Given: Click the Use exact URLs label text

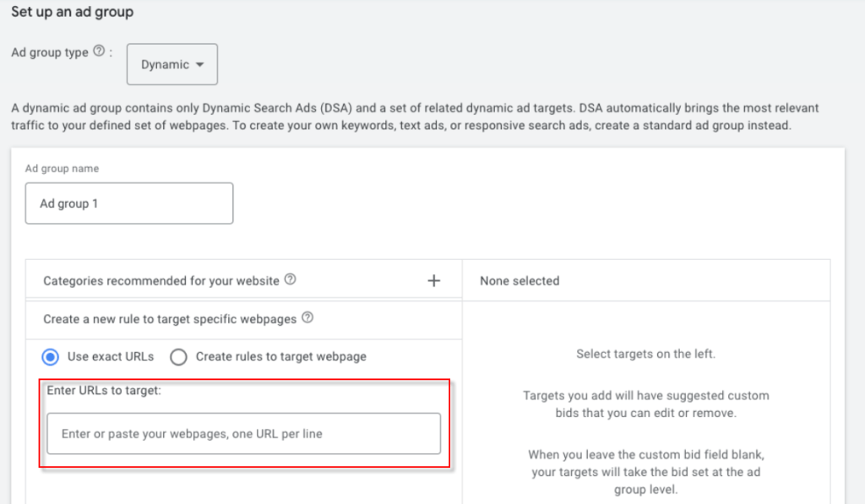Looking at the screenshot, I should (x=111, y=356).
